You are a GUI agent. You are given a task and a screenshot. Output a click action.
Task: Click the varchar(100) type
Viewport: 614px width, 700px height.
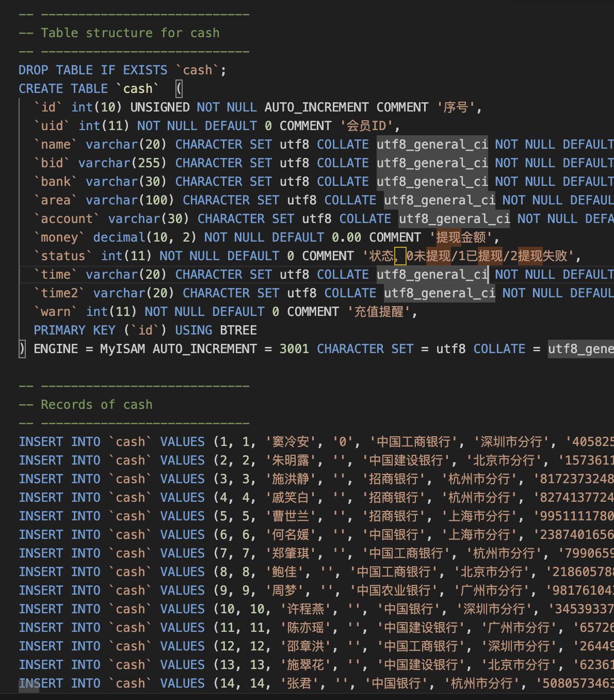130,200
